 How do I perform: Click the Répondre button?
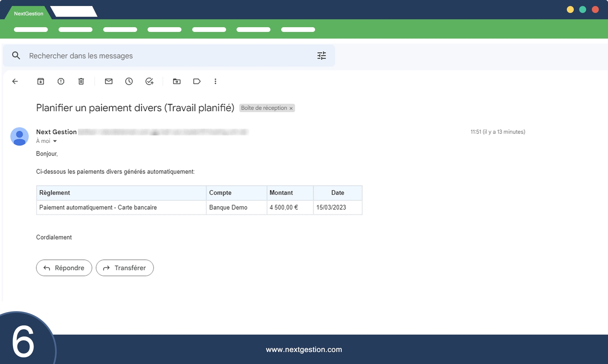click(64, 268)
